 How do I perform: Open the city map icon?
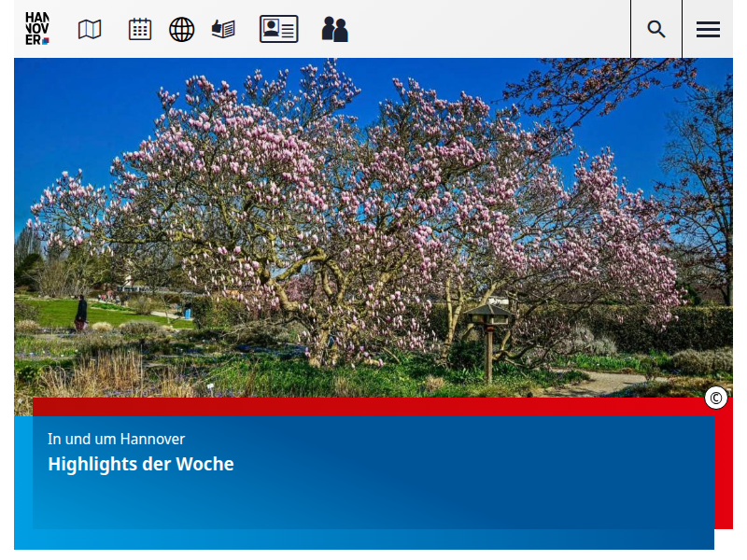[x=90, y=29]
